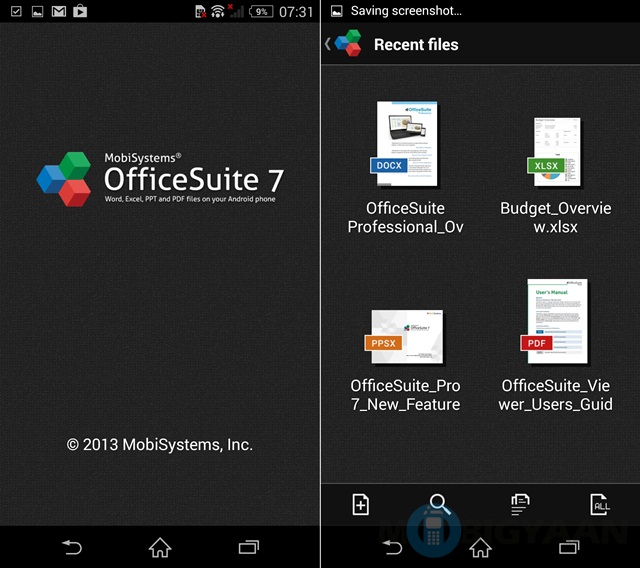Select the 'Budget_Overview.xlsx' file name

556,217
